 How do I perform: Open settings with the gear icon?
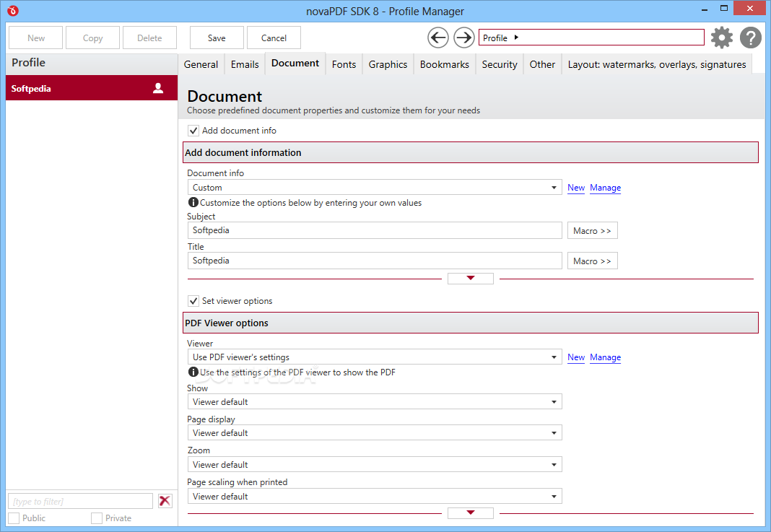tap(722, 38)
